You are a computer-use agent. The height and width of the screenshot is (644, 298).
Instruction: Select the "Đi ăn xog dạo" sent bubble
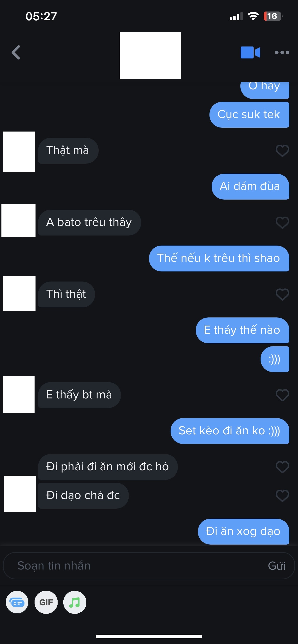(x=243, y=531)
